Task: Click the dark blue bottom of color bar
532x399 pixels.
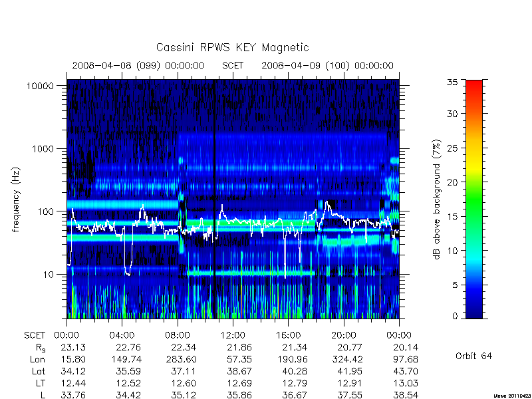Action: click(474, 312)
